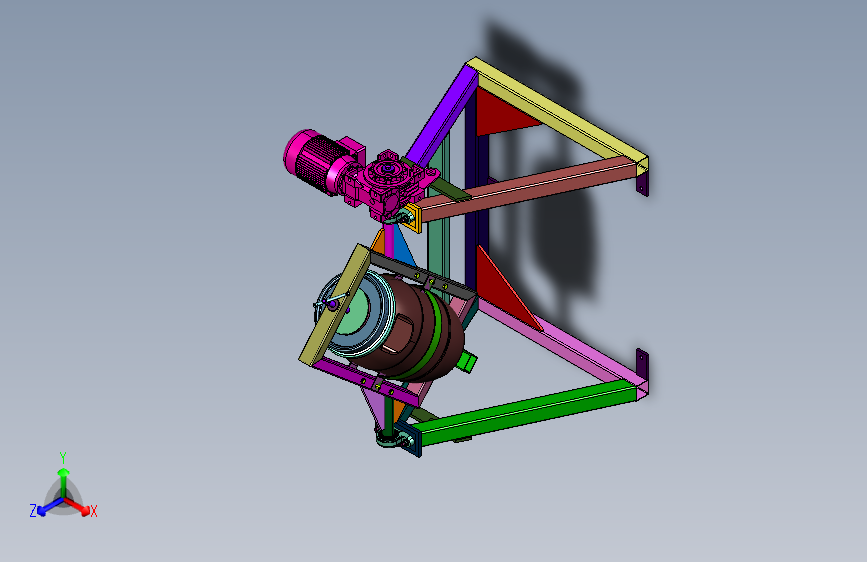The width and height of the screenshot is (867, 562).
Task: Select the magenta worm gearbox housing
Action: [x=387, y=185]
